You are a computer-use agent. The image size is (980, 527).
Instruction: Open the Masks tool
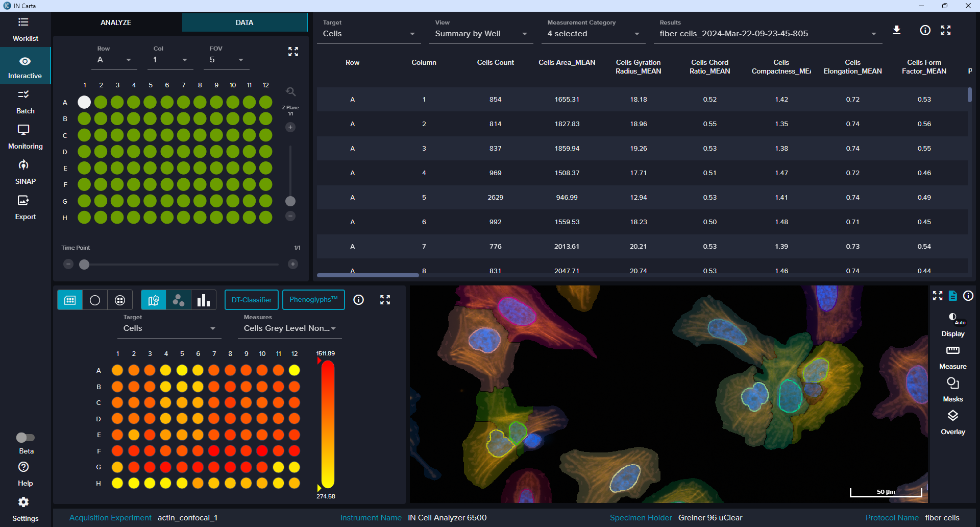pos(952,390)
